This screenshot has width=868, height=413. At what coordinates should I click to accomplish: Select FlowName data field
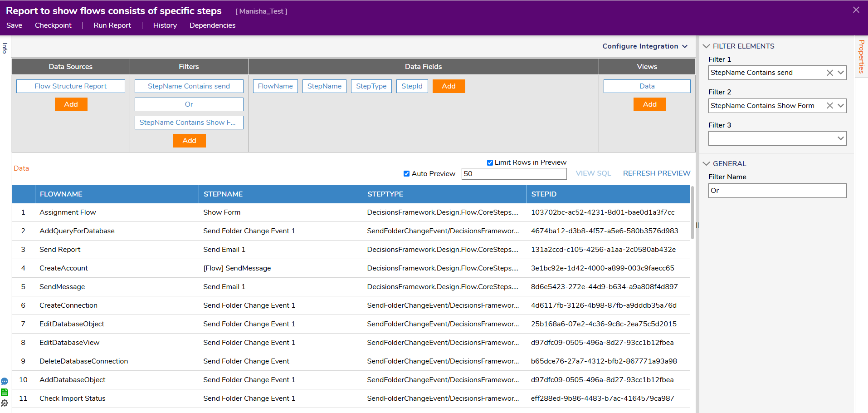(275, 86)
